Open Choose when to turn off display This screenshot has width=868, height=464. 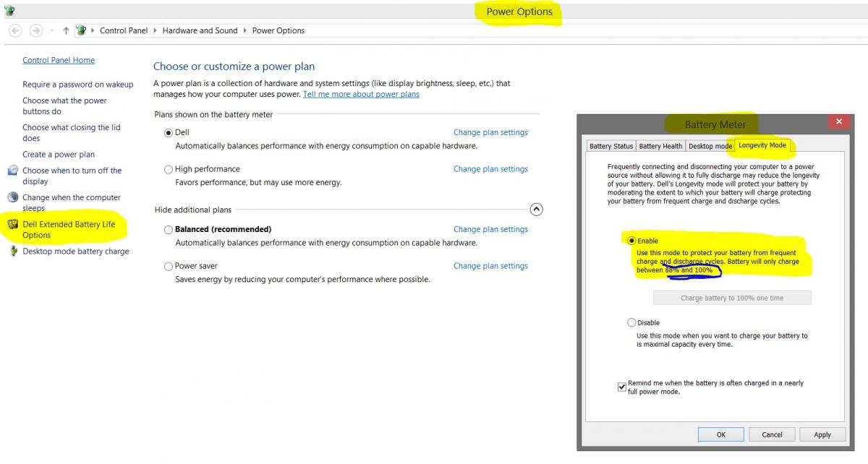tap(72, 176)
